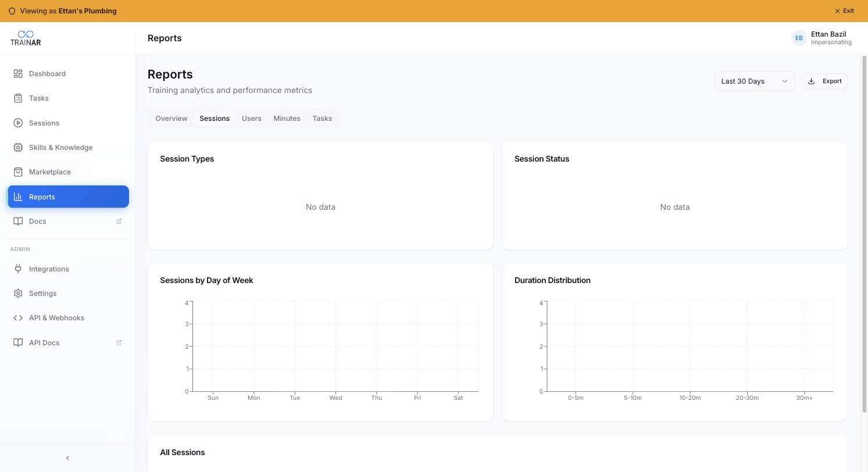This screenshot has width=868, height=472.
Task: Click "Training analytics and performance metrics" subtitle
Action: point(230,91)
